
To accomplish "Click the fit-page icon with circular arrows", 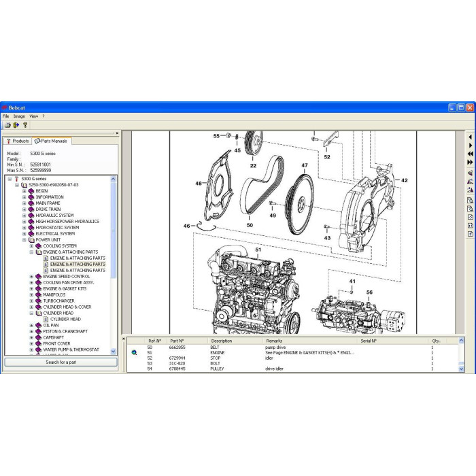I will (x=471, y=217).
